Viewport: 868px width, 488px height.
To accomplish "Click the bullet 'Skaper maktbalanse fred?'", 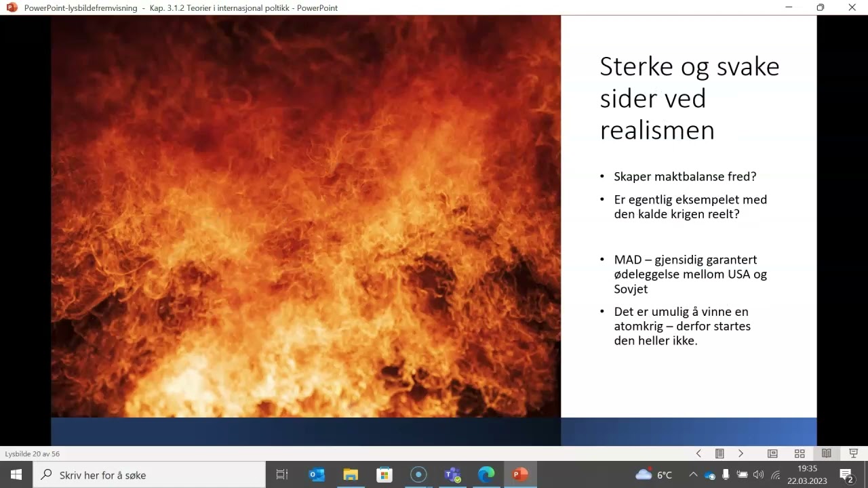I will click(685, 176).
